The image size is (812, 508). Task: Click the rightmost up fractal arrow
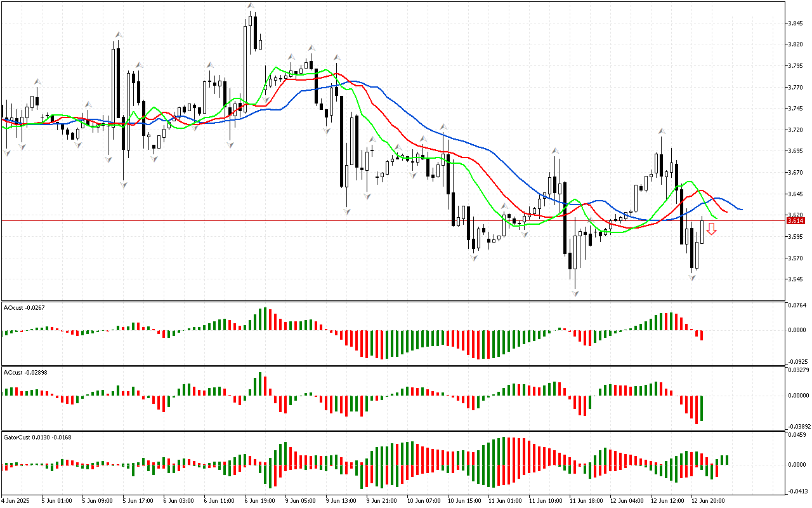pyautogui.click(x=661, y=131)
